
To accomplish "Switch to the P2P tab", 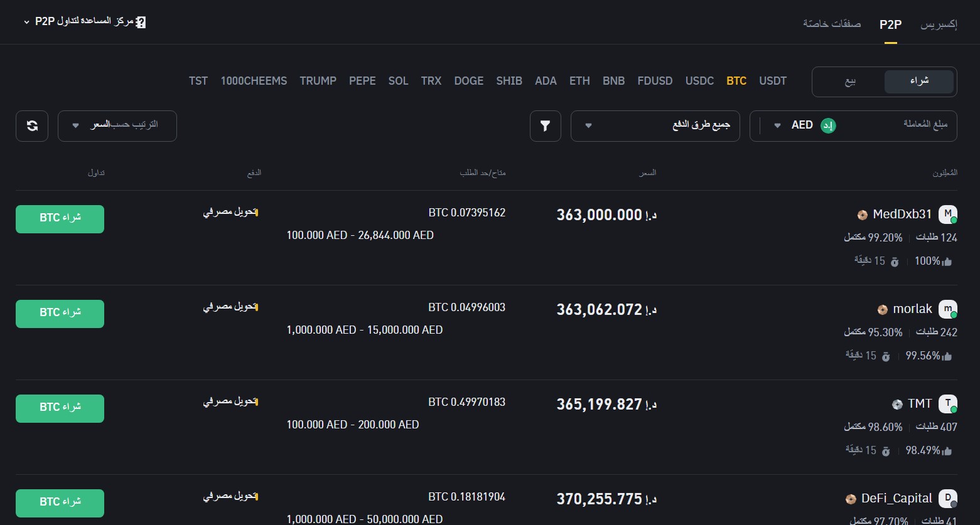I will pyautogui.click(x=890, y=24).
